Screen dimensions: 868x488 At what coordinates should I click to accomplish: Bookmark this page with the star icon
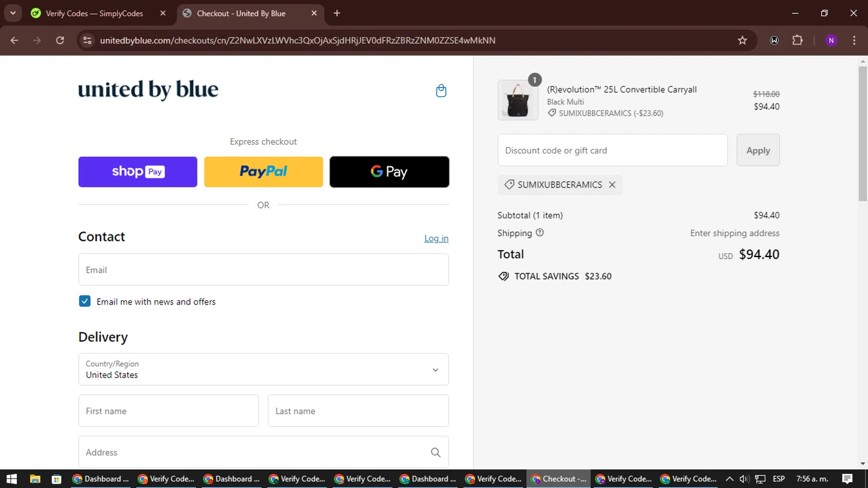(742, 41)
